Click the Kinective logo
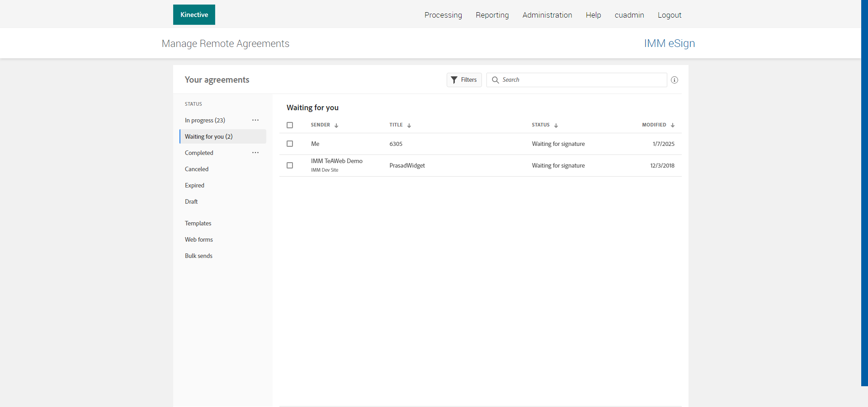This screenshot has height=407, width=868. pos(194,15)
